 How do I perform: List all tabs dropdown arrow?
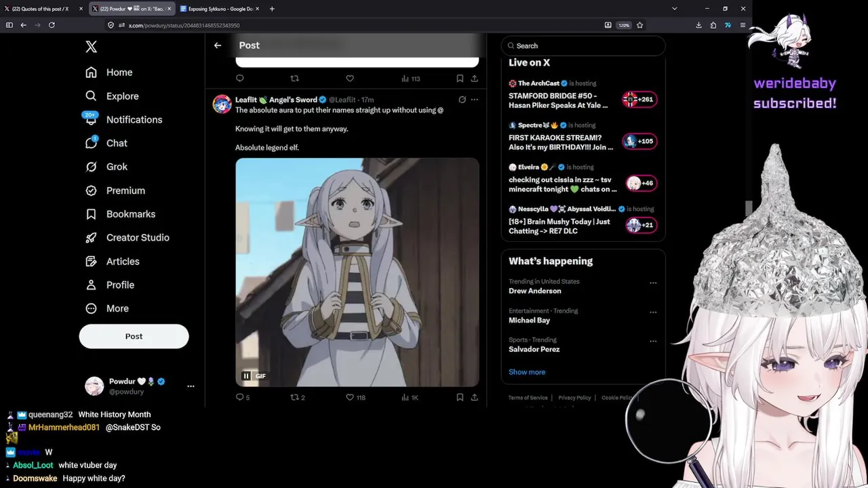click(674, 9)
